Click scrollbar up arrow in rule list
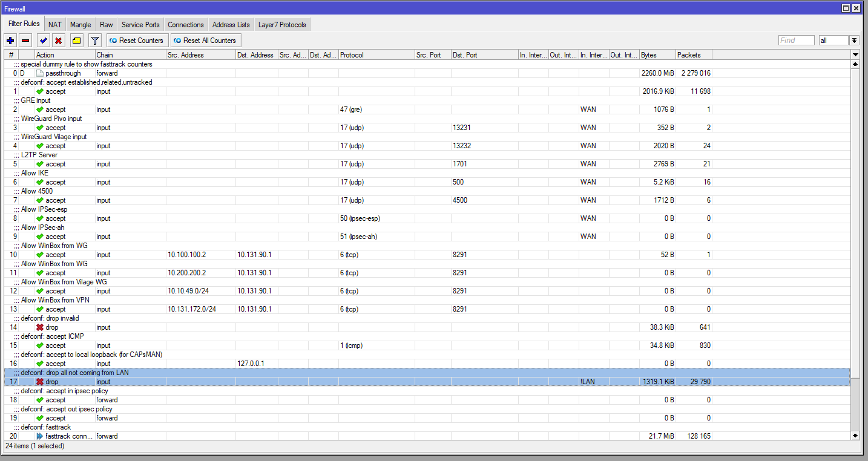Viewport: 868px width, 461px height. click(x=855, y=64)
